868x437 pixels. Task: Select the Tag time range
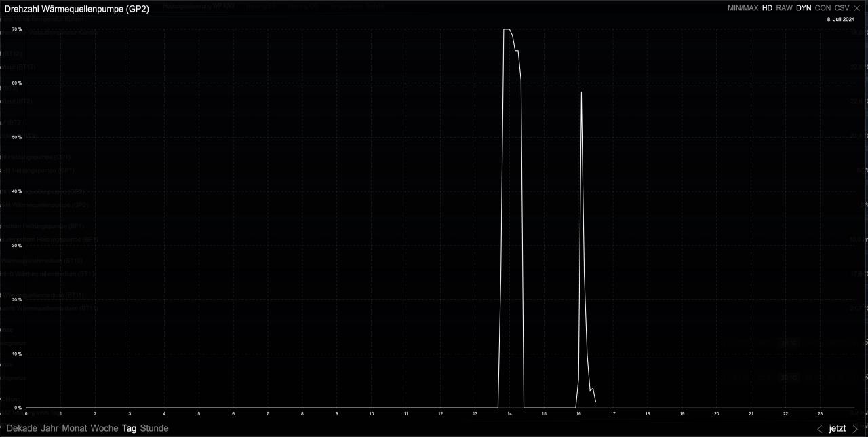click(129, 428)
